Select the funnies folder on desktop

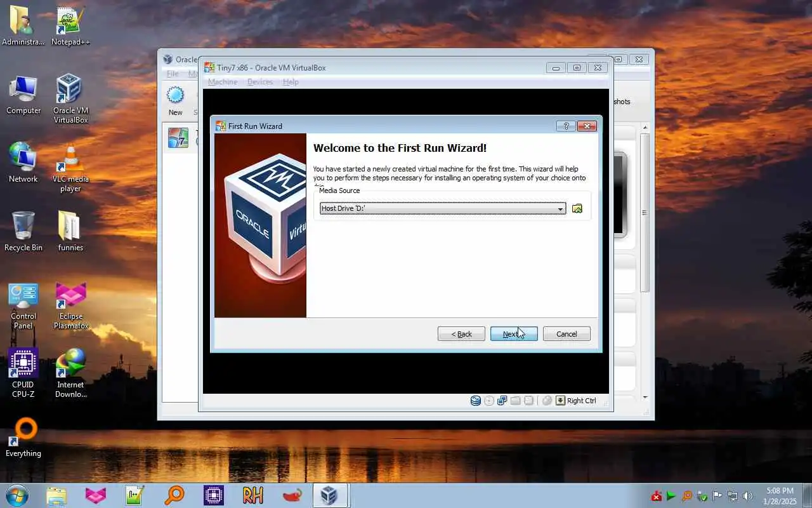tap(70, 231)
